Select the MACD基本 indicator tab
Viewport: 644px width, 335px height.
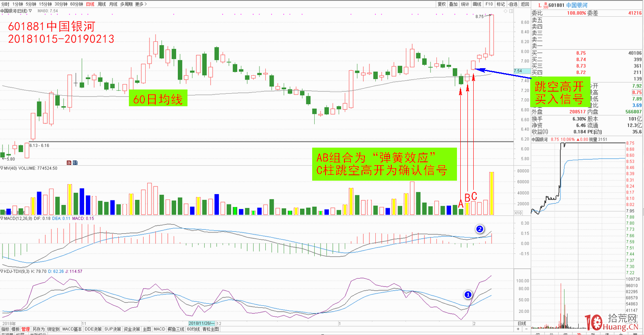[72, 330]
